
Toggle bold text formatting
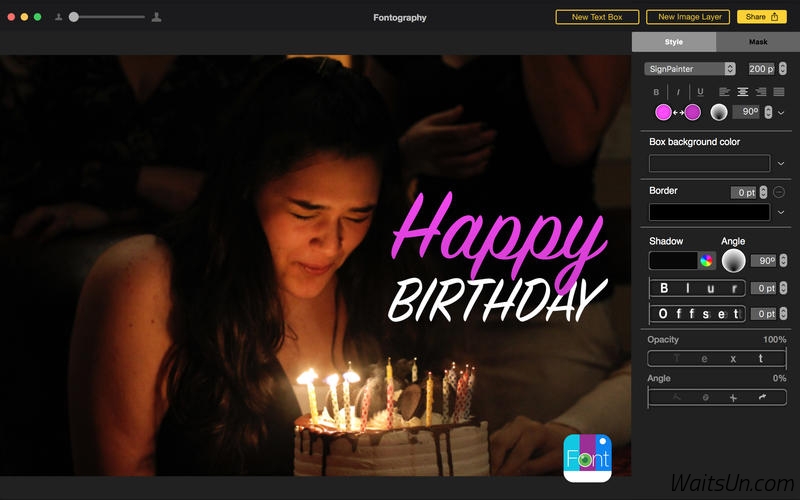656,92
